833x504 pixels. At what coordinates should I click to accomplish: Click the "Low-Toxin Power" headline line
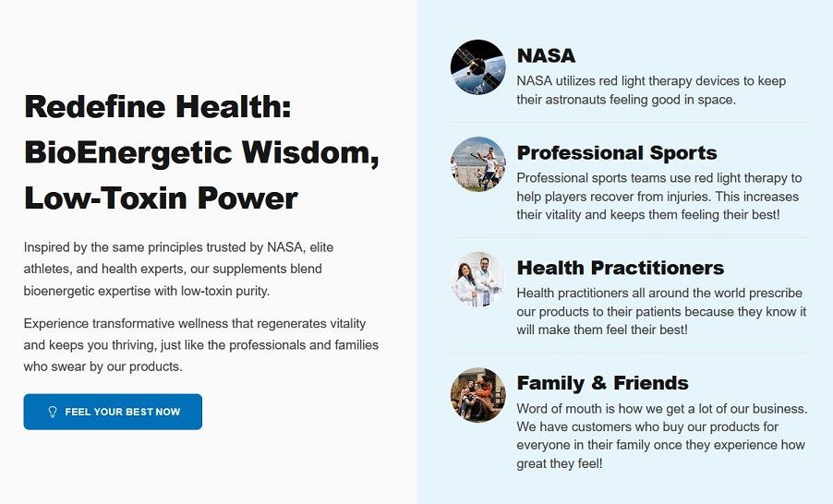pyautogui.click(x=161, y=198)
